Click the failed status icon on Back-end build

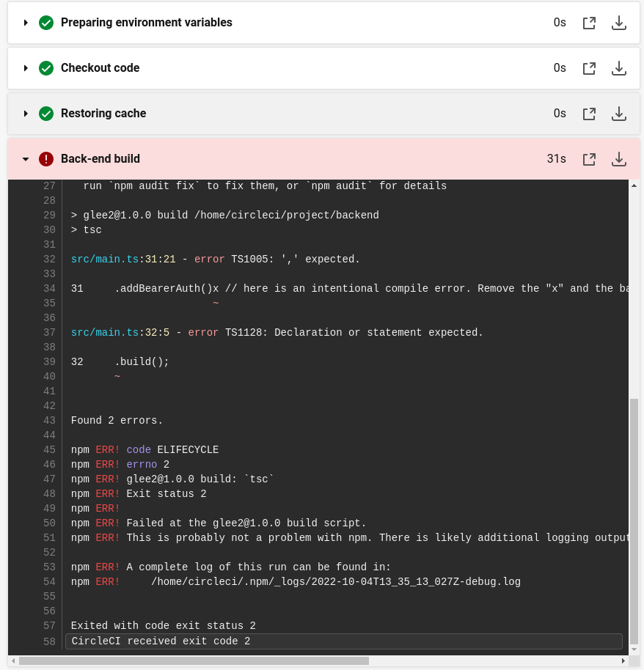click(46, 159)
